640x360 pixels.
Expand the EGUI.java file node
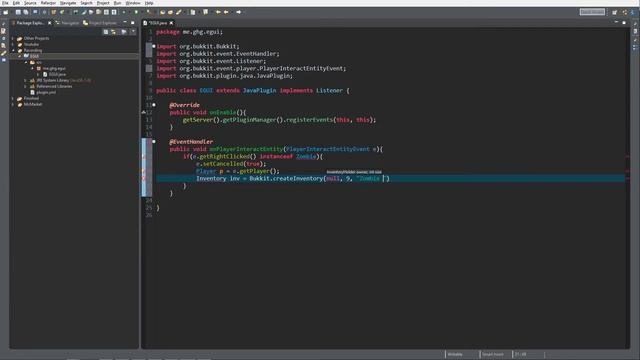point(38,74)
